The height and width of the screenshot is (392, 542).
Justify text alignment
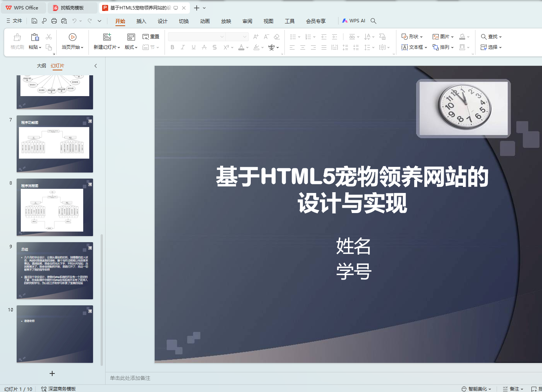tap(324, 47)
